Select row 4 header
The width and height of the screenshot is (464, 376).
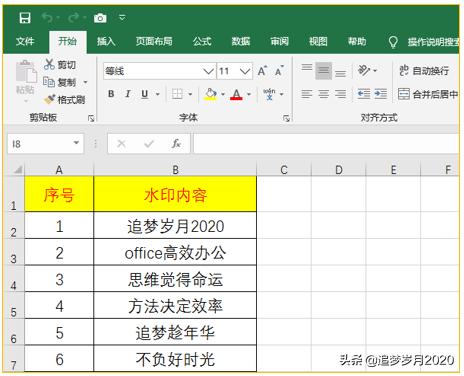[14, 279]
